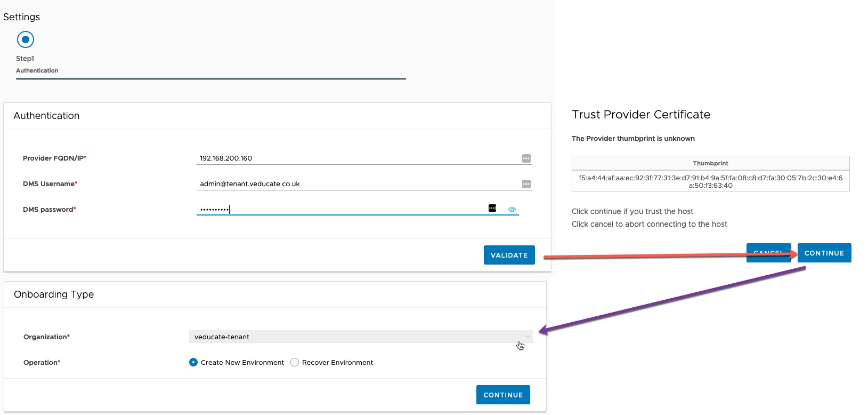868x415 pixels.
Task: Click the Provider FQDN/IP label
Action: tap(54, 158)
